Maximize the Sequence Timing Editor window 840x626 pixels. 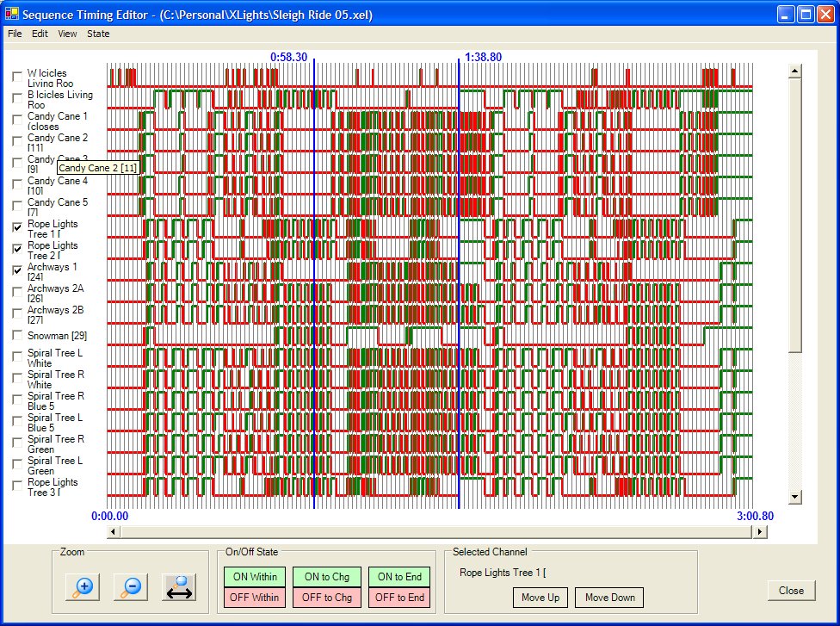(x=806, y=15)
